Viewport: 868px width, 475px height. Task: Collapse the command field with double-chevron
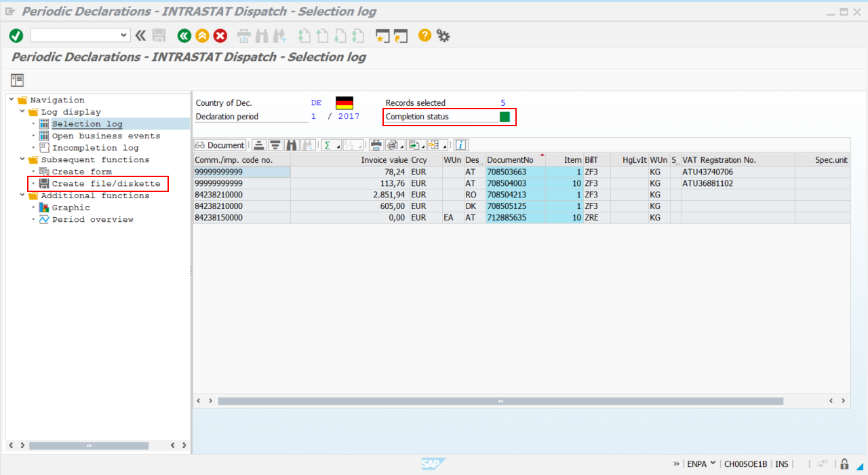pos(140,35)
